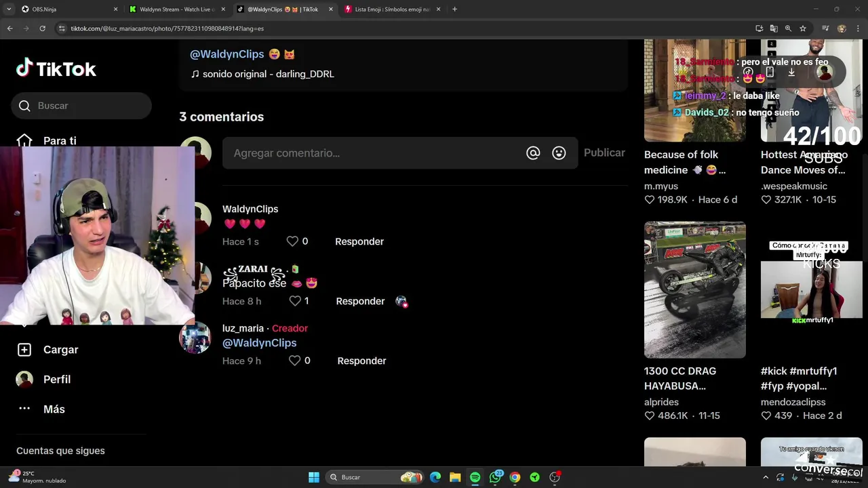868x488 pixels.
Task: Reply to the luz_maria comment
Action: [361, 361]
